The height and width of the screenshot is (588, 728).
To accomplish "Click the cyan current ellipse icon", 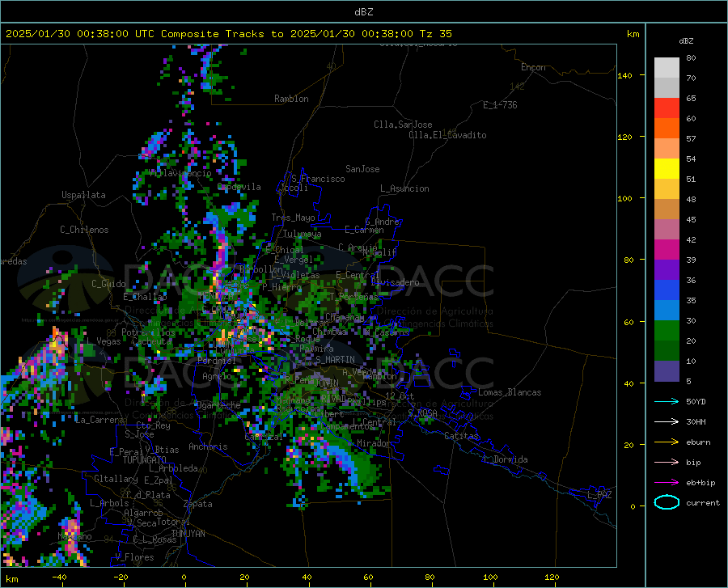I will (x=667, y=502).
